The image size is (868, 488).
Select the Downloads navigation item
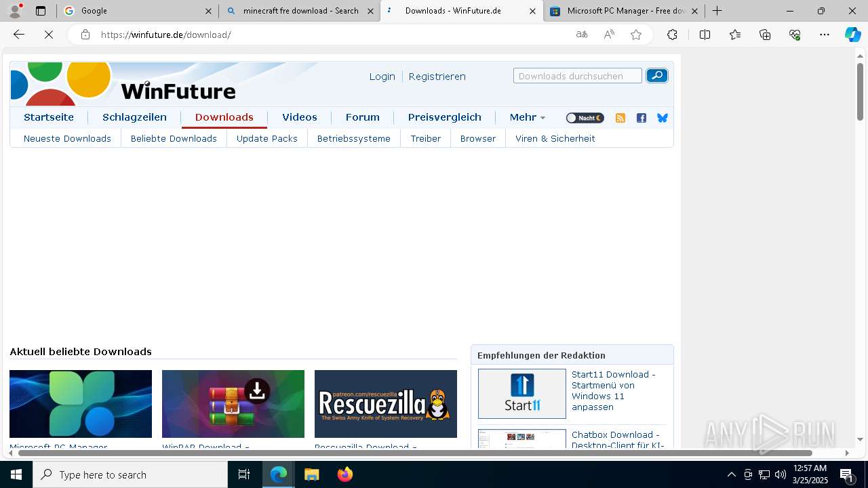224,117
